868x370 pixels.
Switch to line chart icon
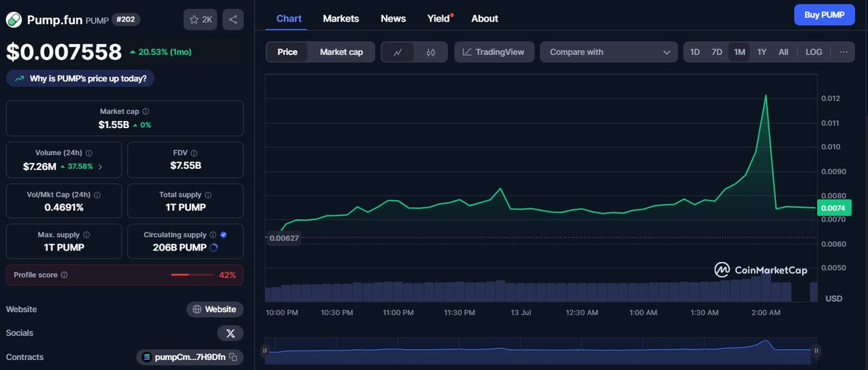(397, 52)
